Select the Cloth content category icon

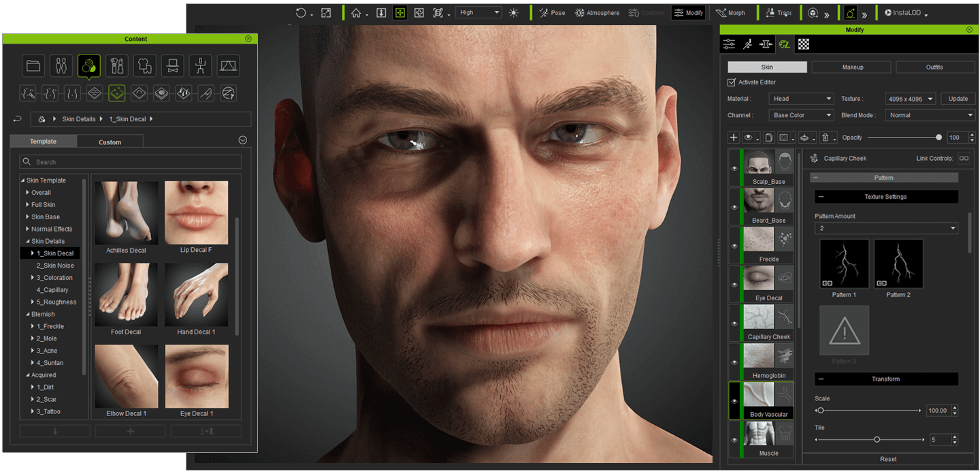point(144,65)
